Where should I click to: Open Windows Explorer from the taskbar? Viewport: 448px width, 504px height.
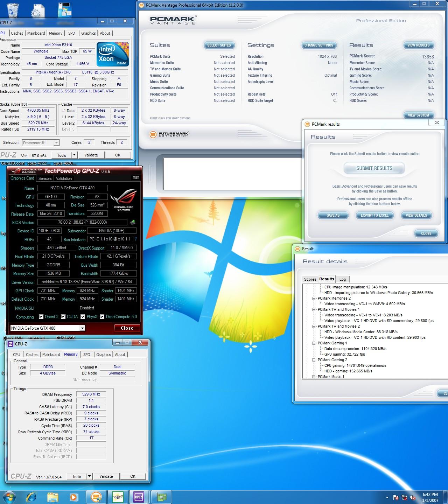tap(53, 497)
